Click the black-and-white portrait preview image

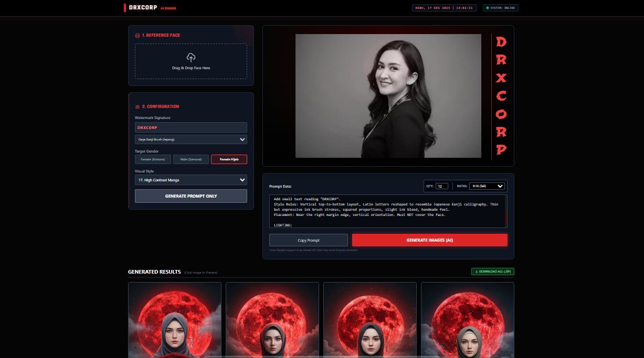tap(388, 96)
